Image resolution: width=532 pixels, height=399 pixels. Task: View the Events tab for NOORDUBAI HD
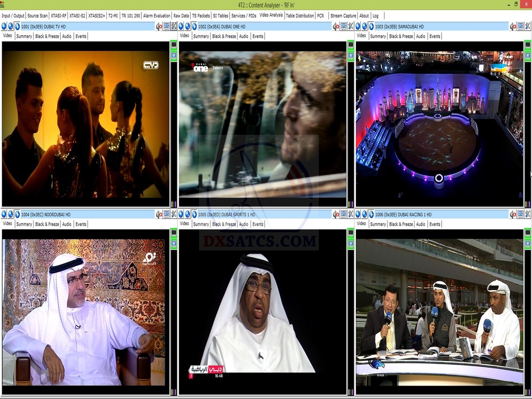coord(81,224)
